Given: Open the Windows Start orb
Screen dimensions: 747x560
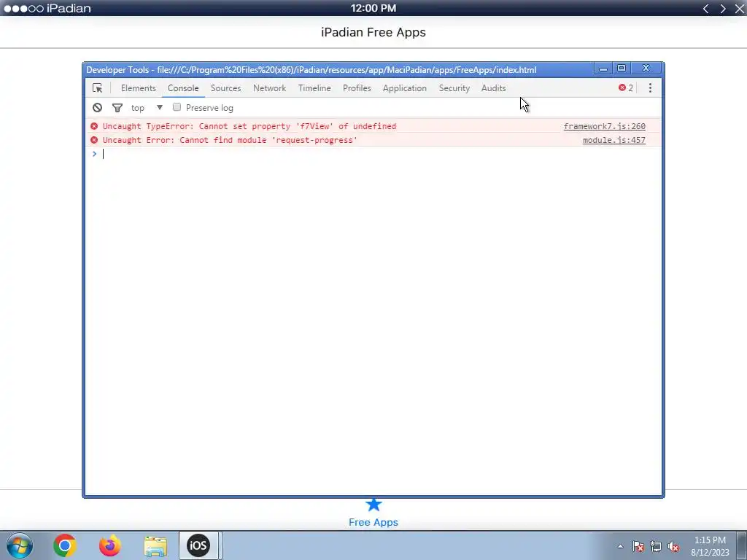Looking at the screenshot, I should point(20,545).
